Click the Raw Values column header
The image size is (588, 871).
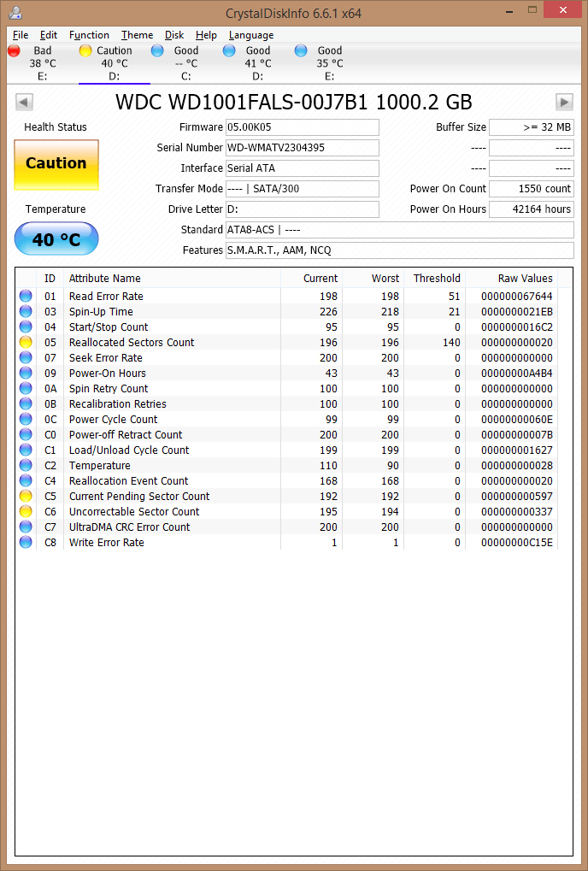(511, 279)
